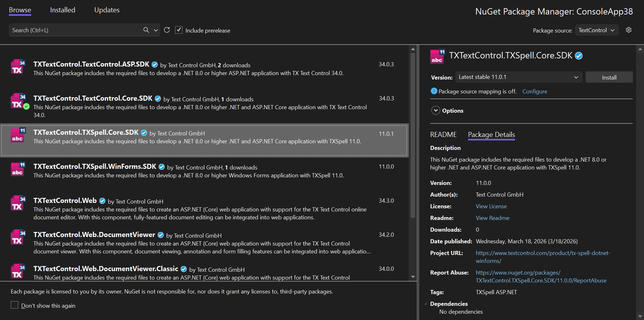
Task: Click abc icon for TXSpell.WinForms.SDK package
Action: point(17,169)
